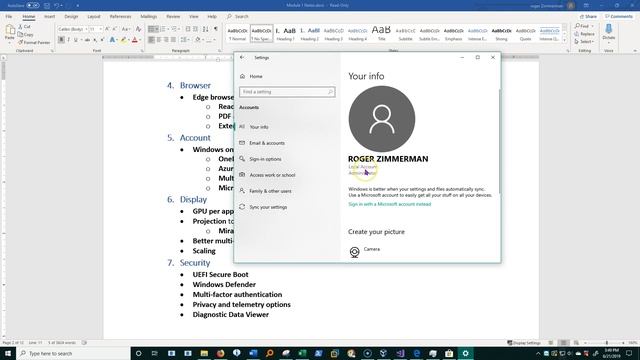Click the taskbar search box
The image size is (640, 360).
click(73, 353)
